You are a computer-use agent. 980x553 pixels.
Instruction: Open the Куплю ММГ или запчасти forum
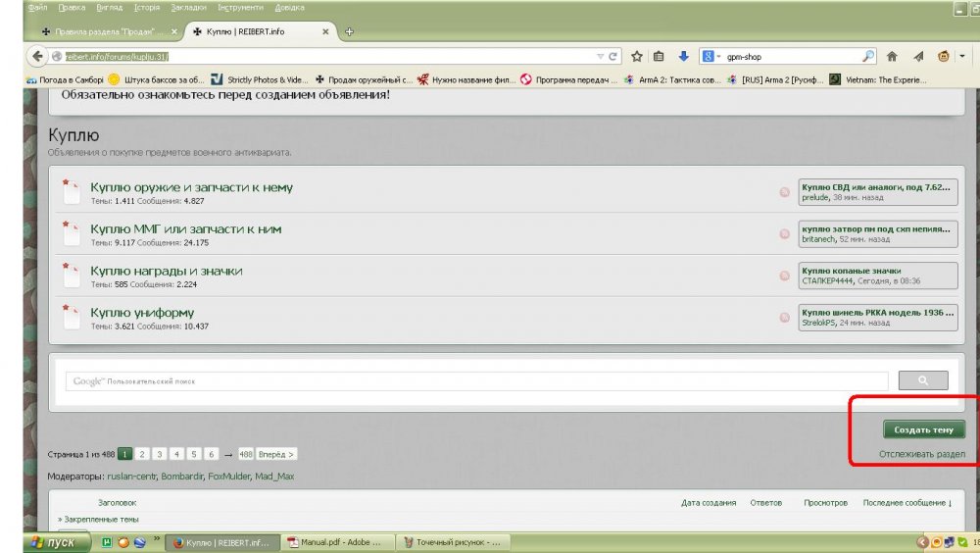185,228
